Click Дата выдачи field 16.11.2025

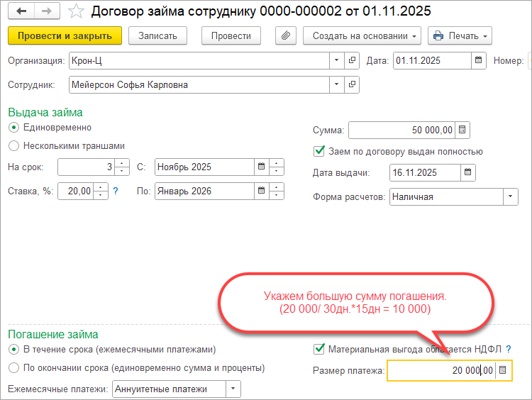425,172
